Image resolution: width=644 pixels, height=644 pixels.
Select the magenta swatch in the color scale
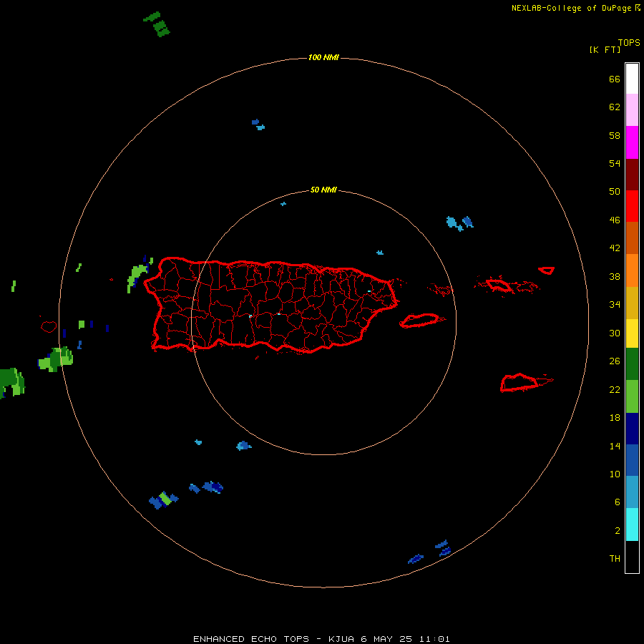[x=632, y=142]
